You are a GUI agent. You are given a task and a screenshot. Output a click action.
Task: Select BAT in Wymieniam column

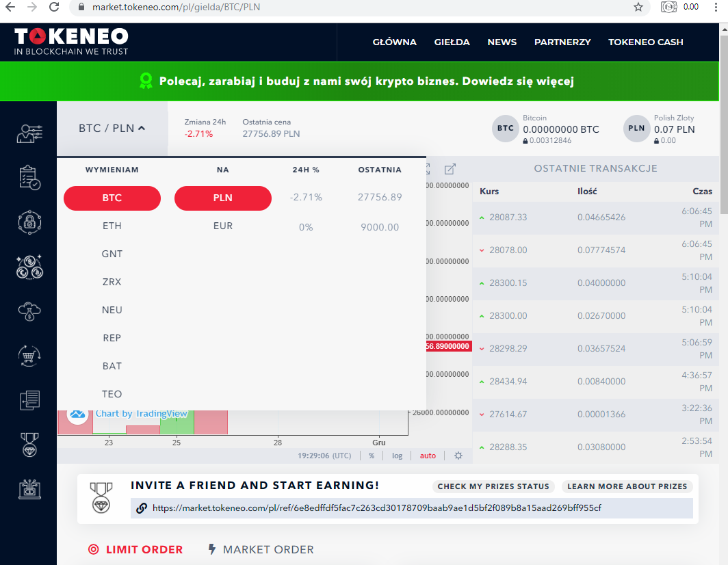click(112, 367)
